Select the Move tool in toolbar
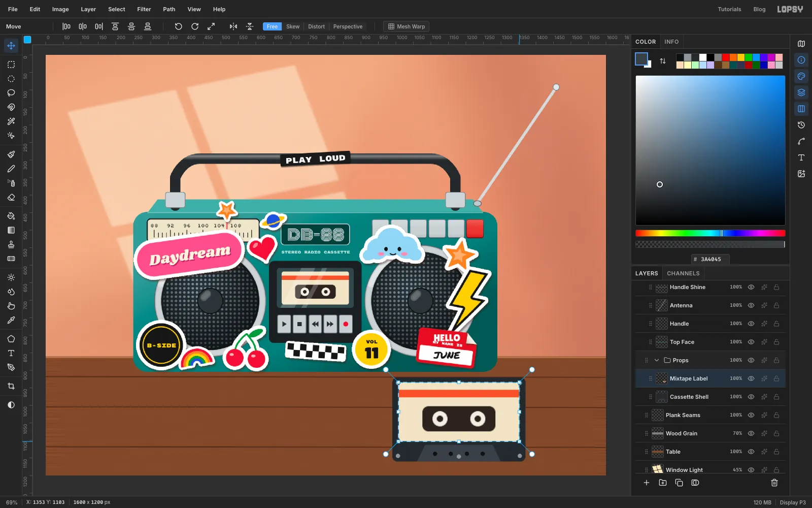The image size is (812, 508). (x=11, y=46)
